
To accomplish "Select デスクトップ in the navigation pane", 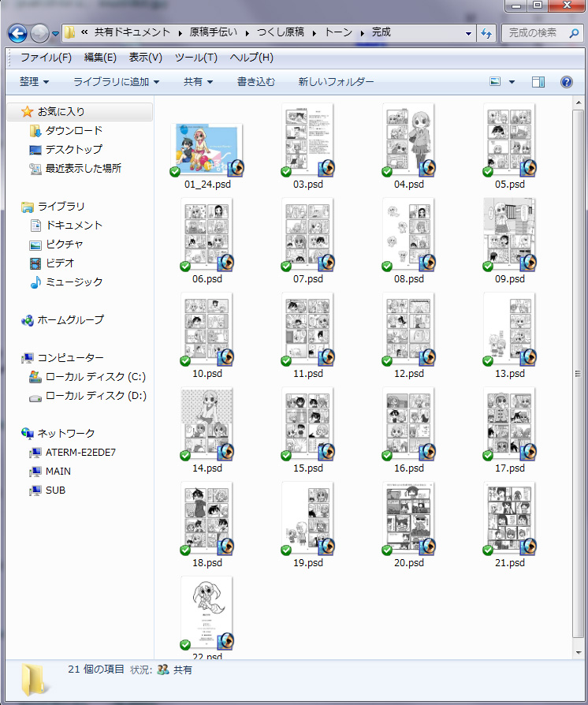I will 73,149.
